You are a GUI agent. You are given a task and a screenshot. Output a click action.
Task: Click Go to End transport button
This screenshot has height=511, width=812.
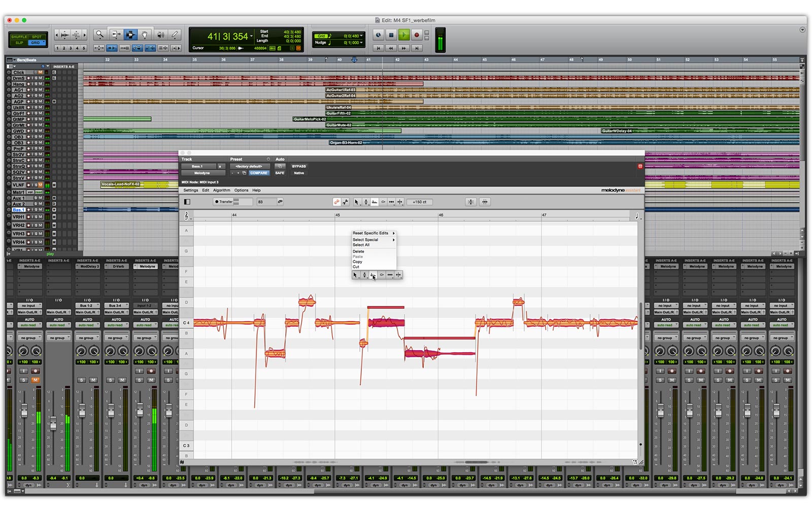417,48
